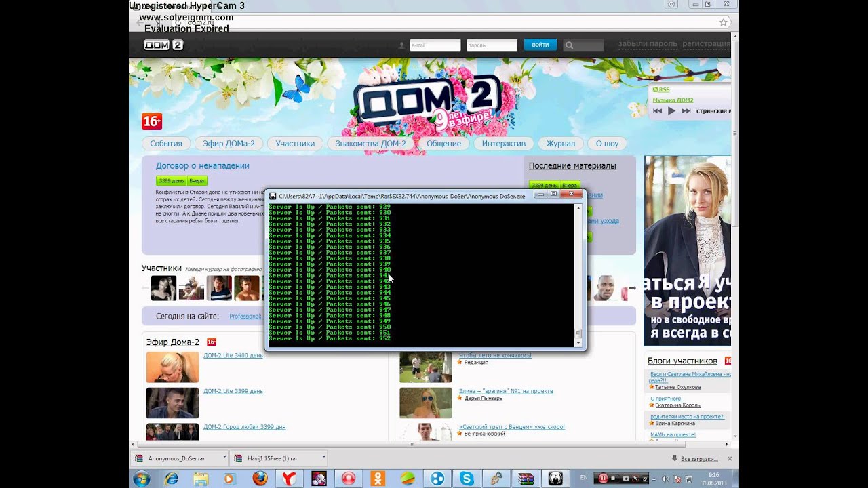Click the woman advertisement banner

coord(688,251)
